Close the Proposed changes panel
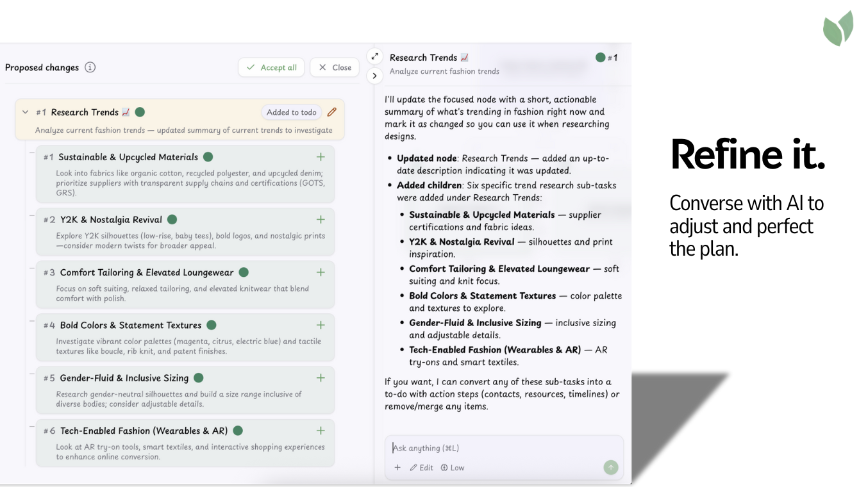 coord(334,67)
